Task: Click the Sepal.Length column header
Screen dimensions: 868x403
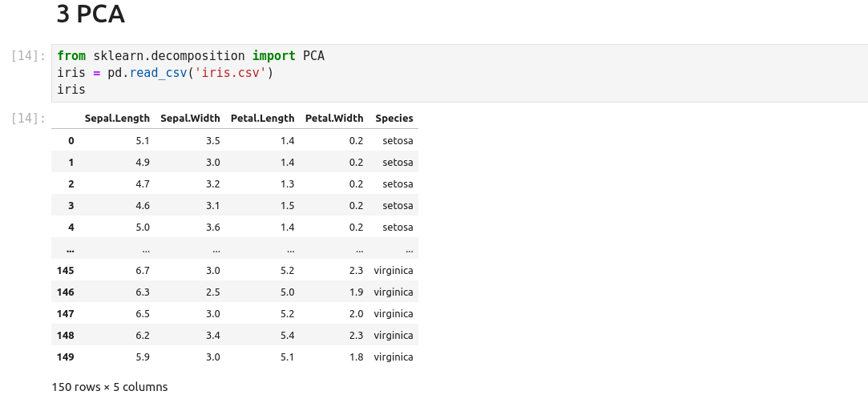Action: click(x=117, y=119)
